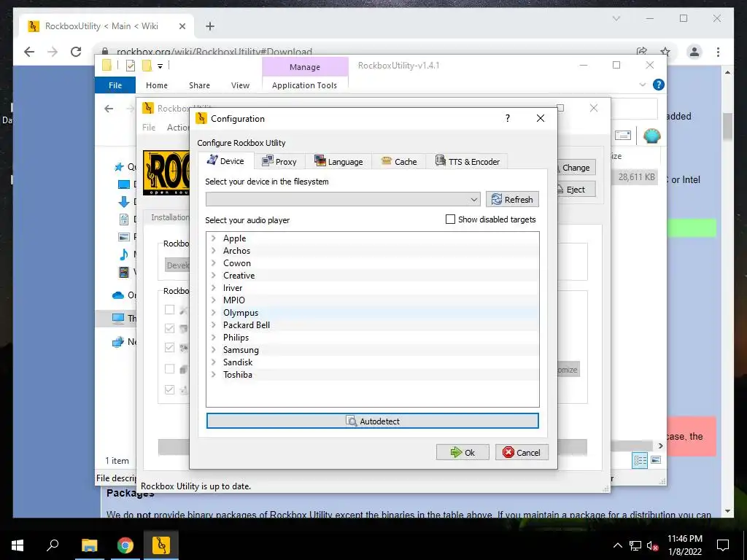Open Application Tools tab in Explorer
This screenshot has height=560, width=747.
coord(304,85)
